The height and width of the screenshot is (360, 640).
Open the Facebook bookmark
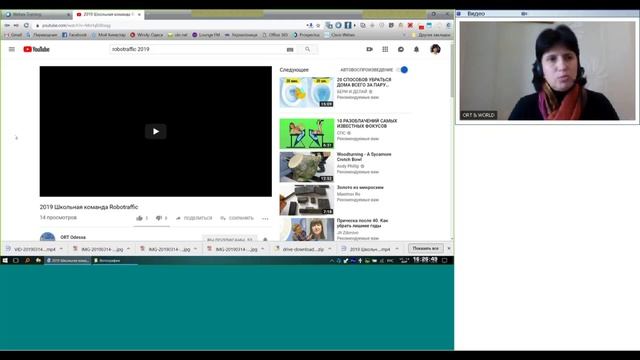74,35
